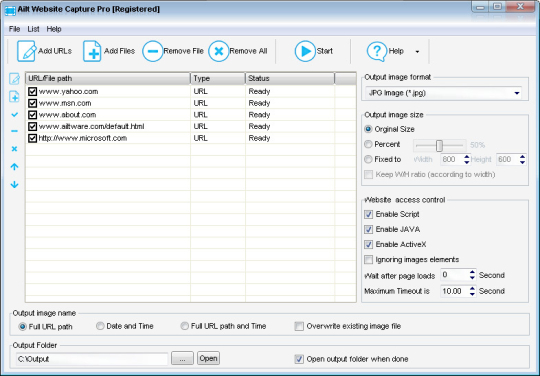This screenshot has height=376, width=540.
Task: Increase Width spinner value
Action: (467, 157)
